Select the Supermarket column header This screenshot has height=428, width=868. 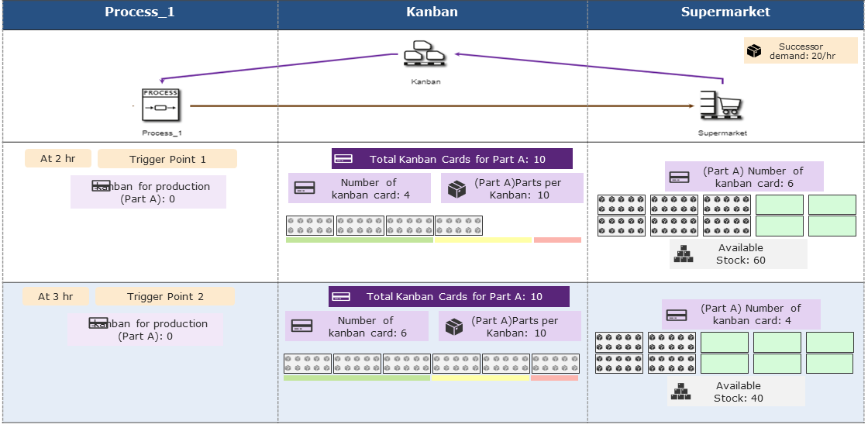[725, 12]
